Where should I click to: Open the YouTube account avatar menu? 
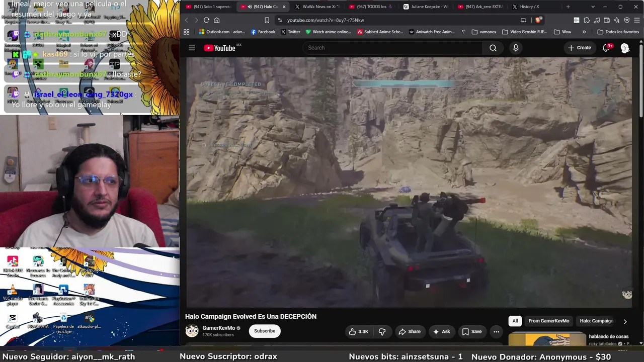pos(625,48)
